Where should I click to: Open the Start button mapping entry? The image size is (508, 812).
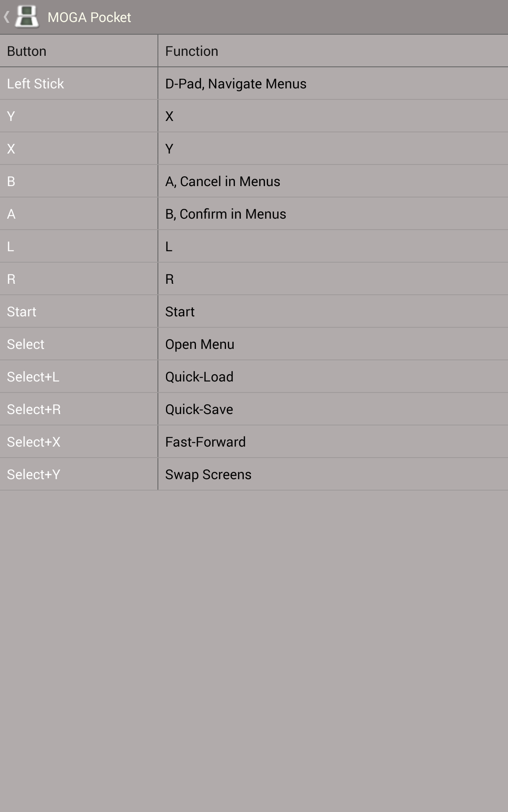tap(78, 311)
